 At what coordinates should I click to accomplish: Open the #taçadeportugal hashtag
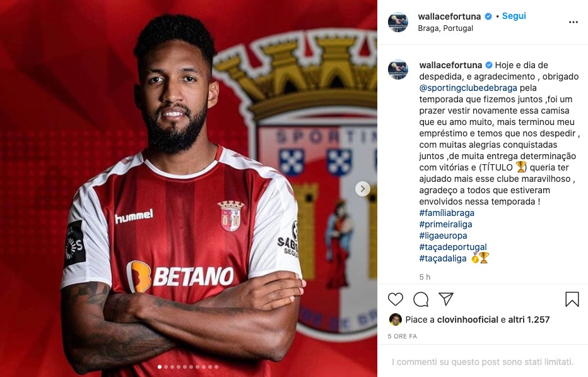coord(453,247)
